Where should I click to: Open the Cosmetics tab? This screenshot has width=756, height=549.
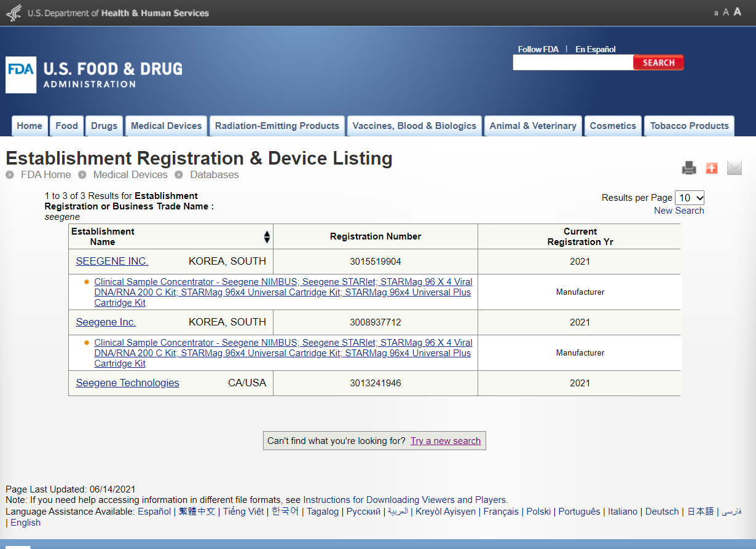[613, 126]
